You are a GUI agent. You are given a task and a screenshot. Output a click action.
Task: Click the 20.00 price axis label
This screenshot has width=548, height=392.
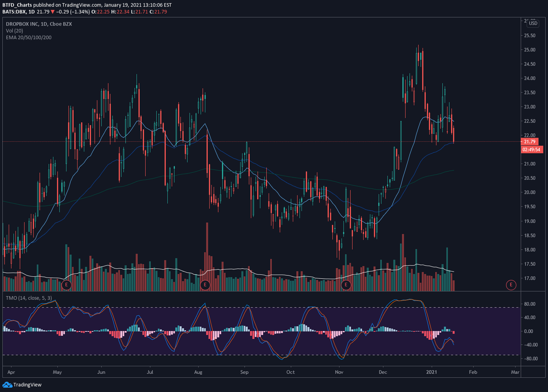(x=530, y=192)
